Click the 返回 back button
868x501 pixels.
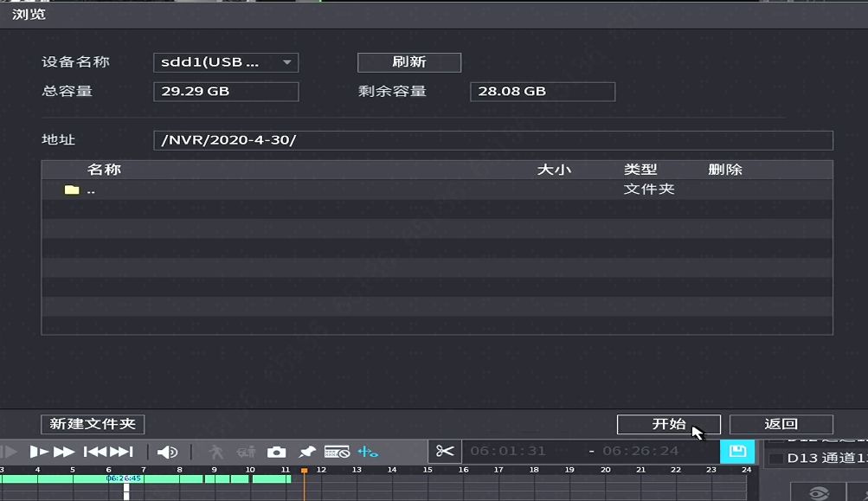coord(781,424)
